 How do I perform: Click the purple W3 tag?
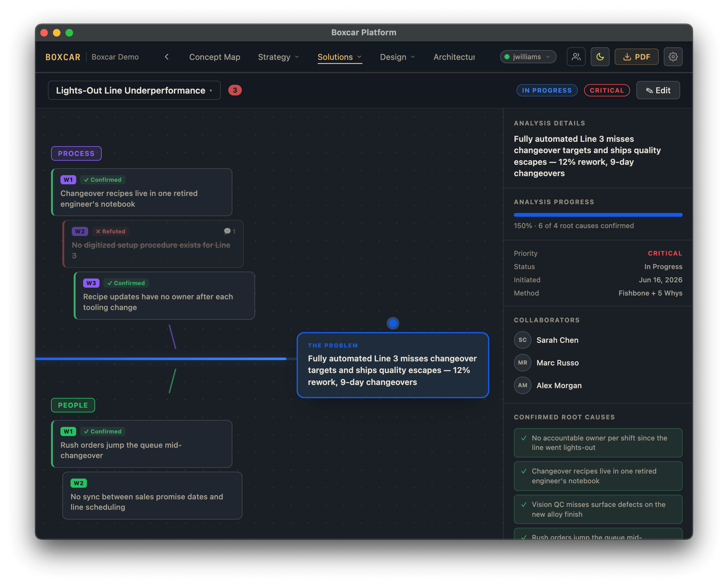91,283
